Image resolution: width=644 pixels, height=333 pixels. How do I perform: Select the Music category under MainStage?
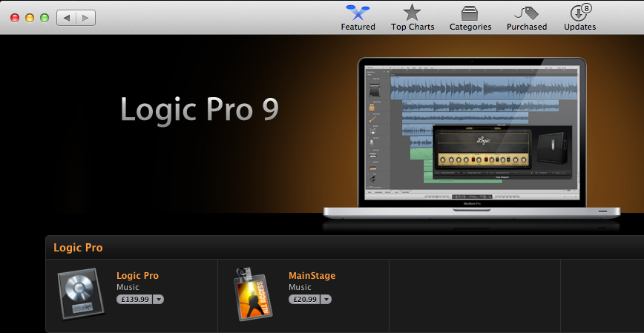pyautogui.click(x=300, y=287)
